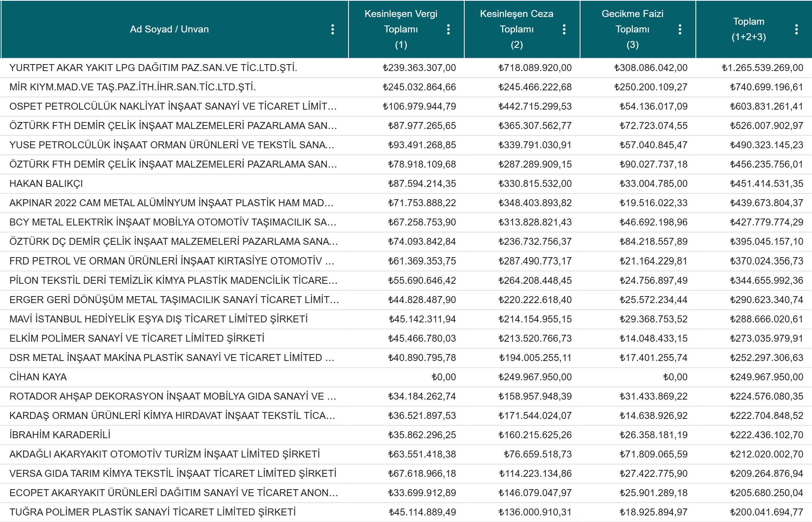Select the İBRAHİM KARADERİLİ row
Viewport: 812px width, 522px height.
pos(60,435)
